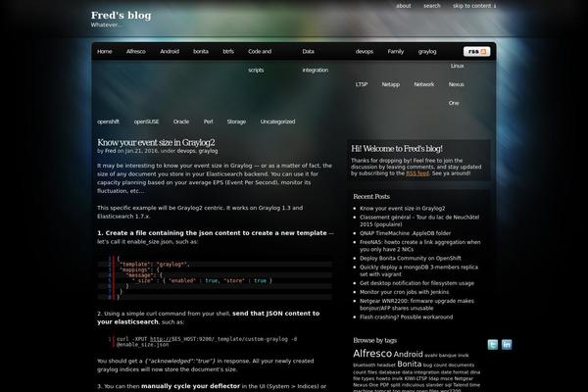Open the graylog category in the navigation menu
Viewport: 588px width, 392px height.
(x=427, y=51)
